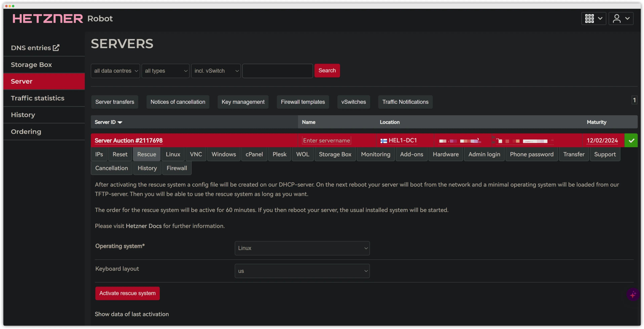
Task: Click the Hetzner logo
Action: 47,19
